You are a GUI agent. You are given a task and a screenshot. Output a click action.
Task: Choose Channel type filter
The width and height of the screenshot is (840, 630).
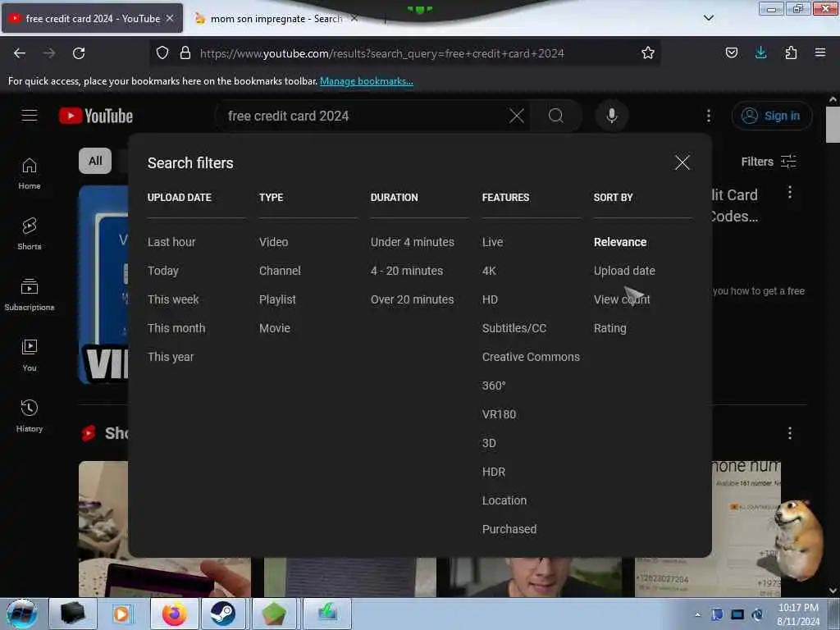pyautogui.click(x=280, y=271)
